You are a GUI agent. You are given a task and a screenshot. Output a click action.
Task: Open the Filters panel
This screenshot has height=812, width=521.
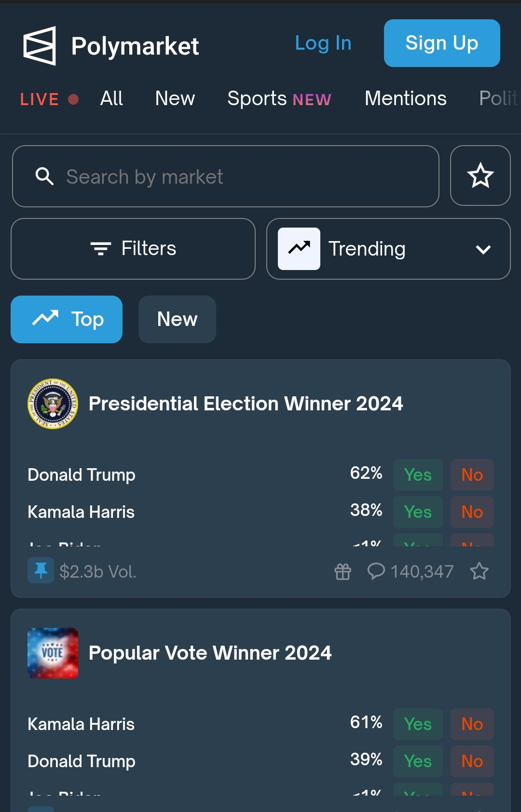(133, 249)
